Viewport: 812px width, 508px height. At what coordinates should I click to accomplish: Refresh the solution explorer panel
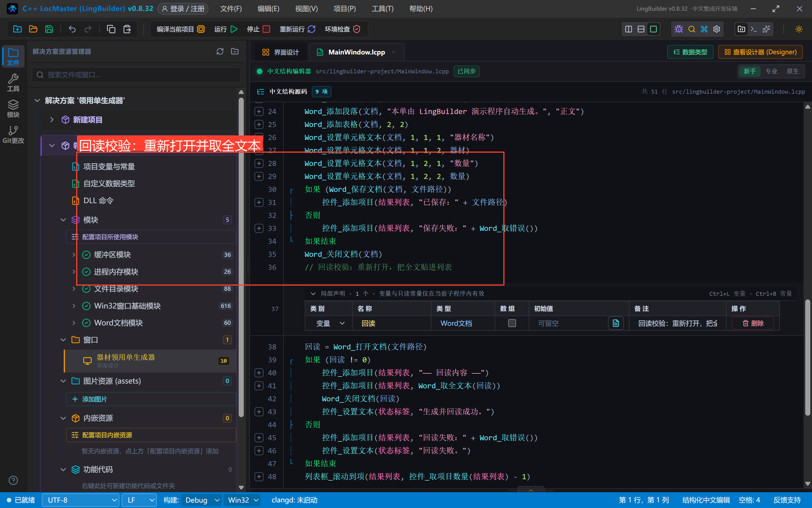coord(220,51)
